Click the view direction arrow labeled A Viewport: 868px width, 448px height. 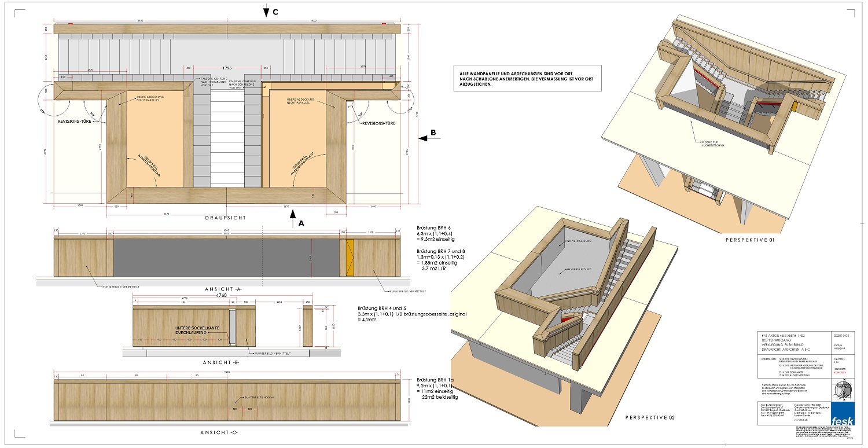(x=292, y=221)
